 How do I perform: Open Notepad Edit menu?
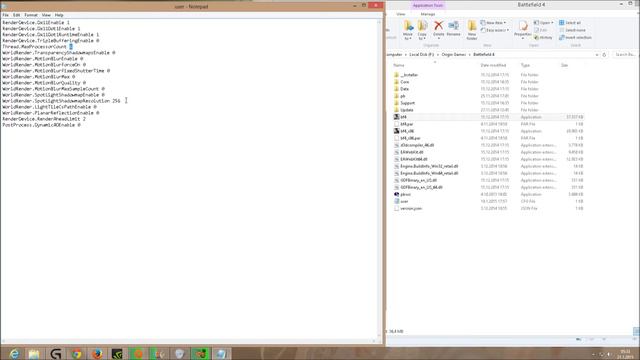click(x=16, y=15)
